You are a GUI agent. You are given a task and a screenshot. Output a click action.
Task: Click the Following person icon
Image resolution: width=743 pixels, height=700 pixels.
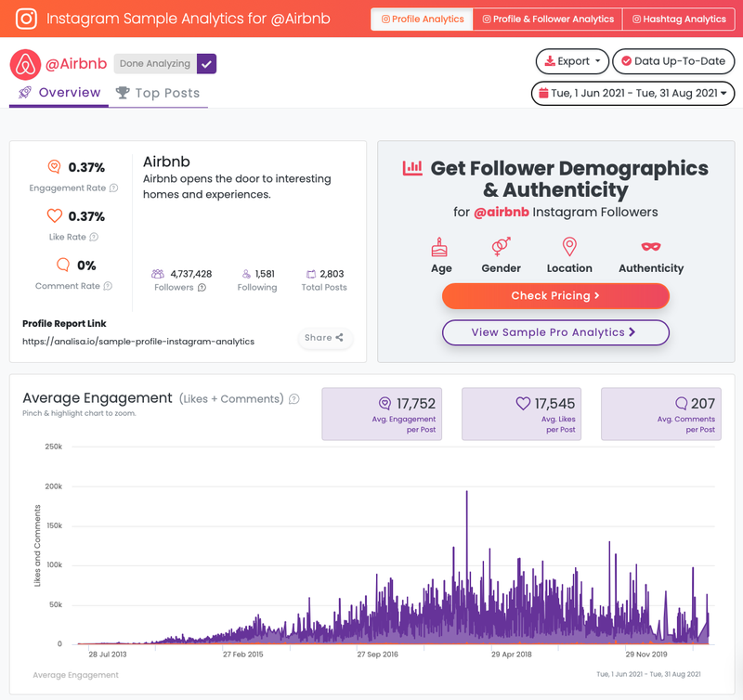(246, 274)
